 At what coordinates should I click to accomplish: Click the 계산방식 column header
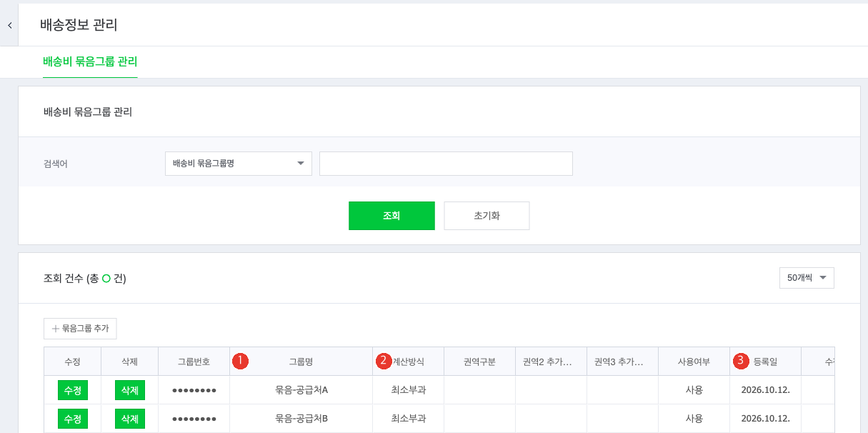pos(408,362)
